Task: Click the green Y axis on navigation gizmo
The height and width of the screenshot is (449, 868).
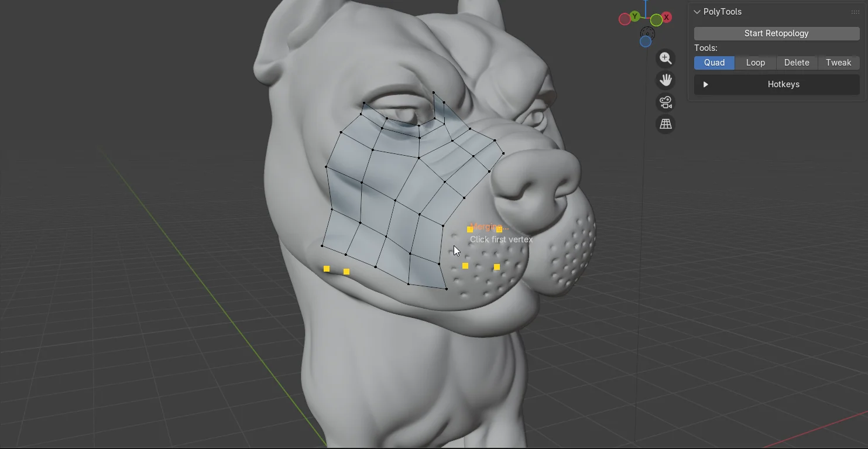Action: pyautogui.click(x=635, y=16)
